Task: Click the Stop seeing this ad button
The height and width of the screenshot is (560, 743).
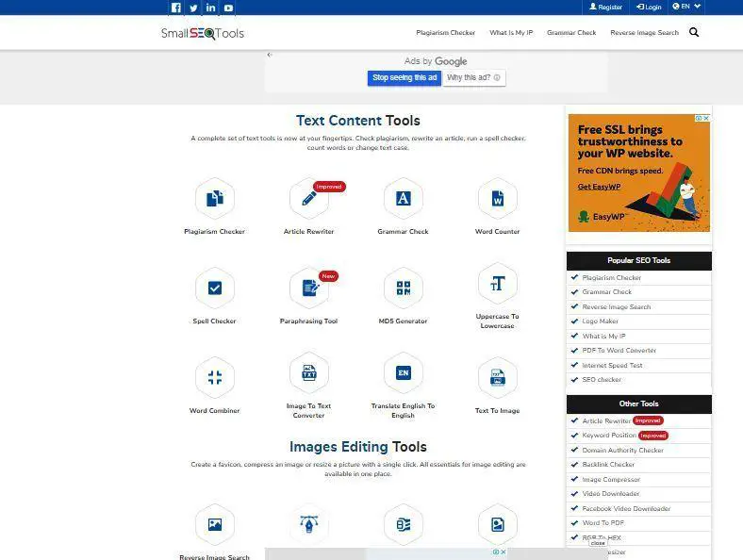Action: click(405, 77)
